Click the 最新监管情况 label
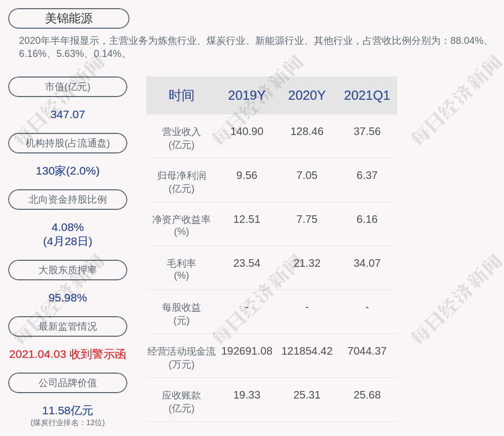Screen dimensions: 504x436 [68, 326]
